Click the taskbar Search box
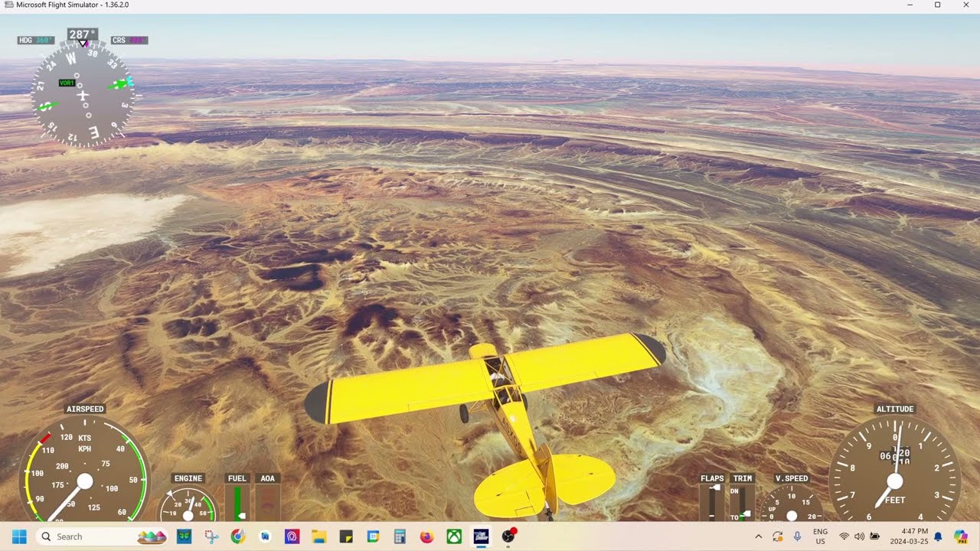The width and height of the screenshot is (980, 551). click(102, 536)
